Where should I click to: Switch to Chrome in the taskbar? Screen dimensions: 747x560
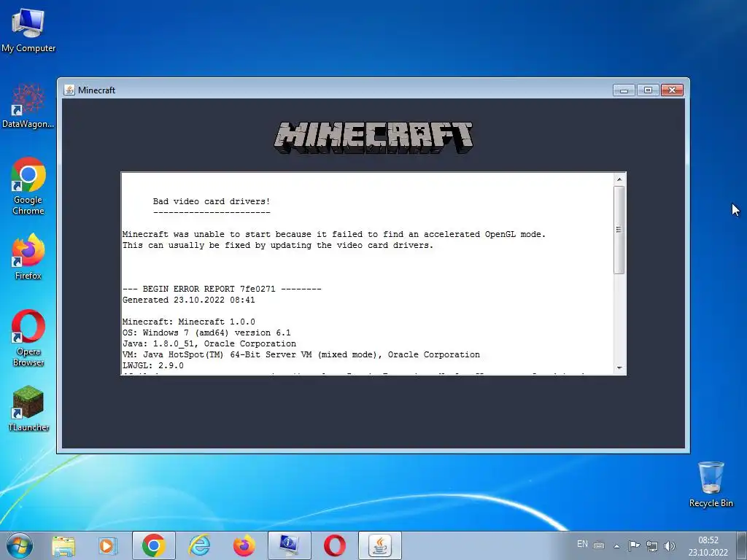tap(153, 545)
